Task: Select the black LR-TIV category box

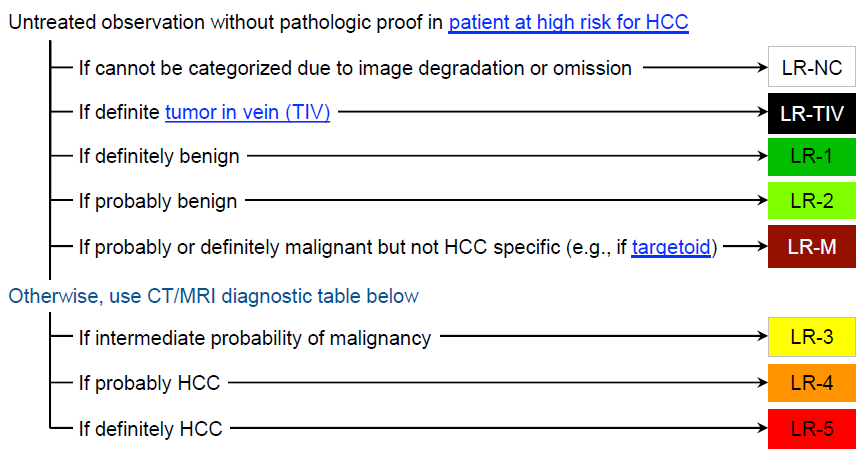Action: click(x=812, y=113)
